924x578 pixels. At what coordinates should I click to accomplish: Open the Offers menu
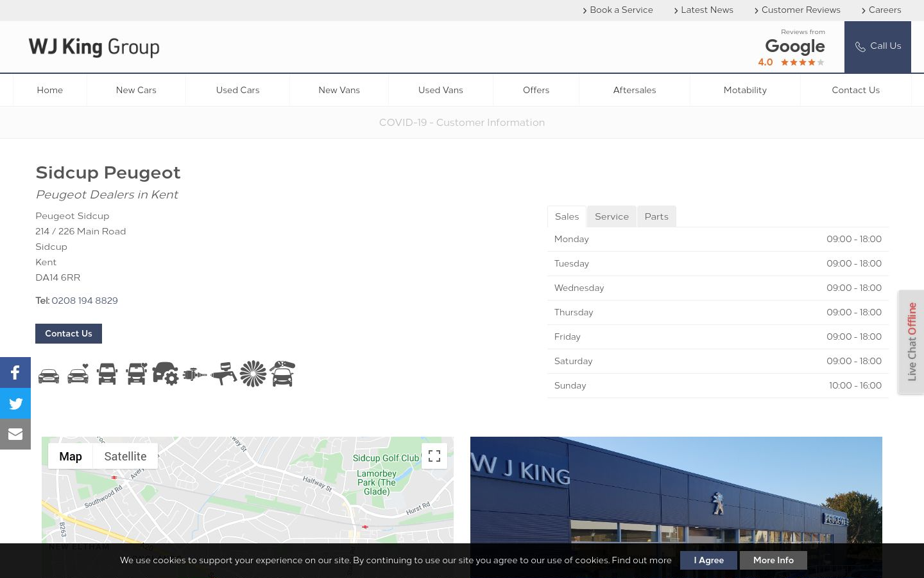[536, 90]
